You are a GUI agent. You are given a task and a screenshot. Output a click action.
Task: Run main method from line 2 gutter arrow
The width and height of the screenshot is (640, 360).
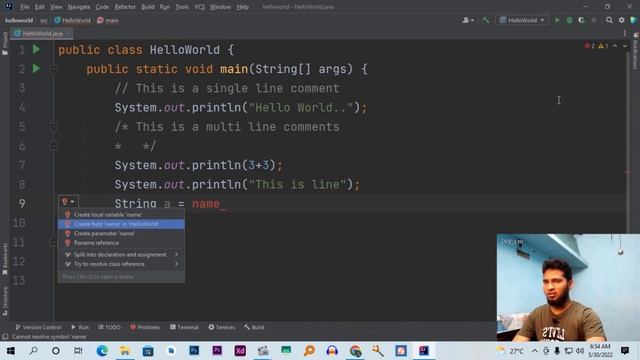tap(36, 68)
